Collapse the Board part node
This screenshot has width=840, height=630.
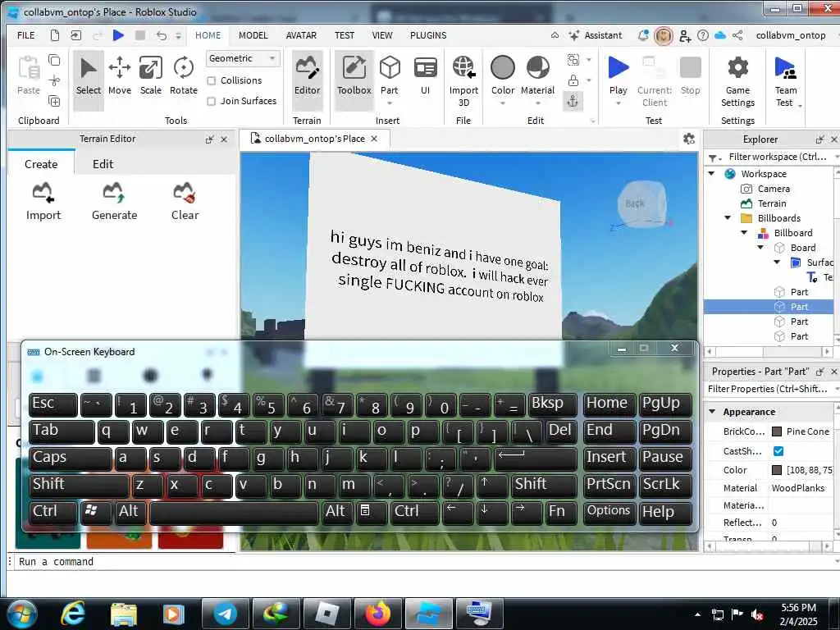760,248
